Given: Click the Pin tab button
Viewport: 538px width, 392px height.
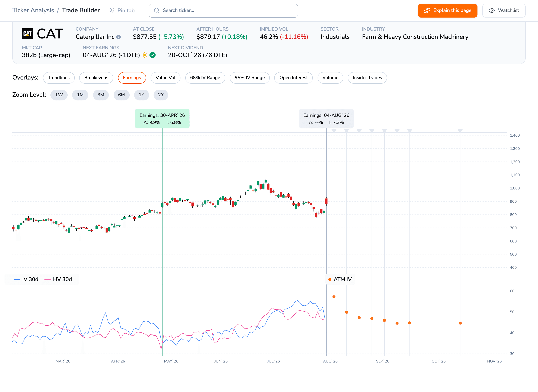Looking at the screenshot, I should click(122, 10).
